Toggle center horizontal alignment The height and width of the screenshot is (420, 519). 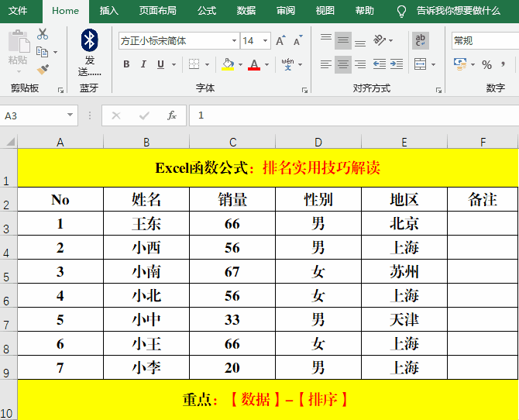[x=343, y=64]
